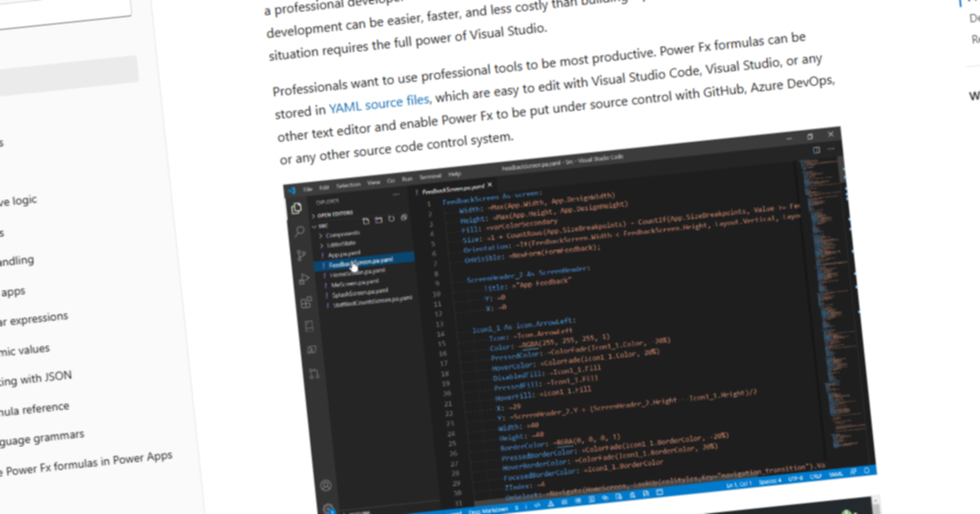Image resolution: width=980 pixels, height=514 pixels.
Task: Open HomeScreen.pa.yaml in the Explorer tree
Action: click(x=359, y=273)
